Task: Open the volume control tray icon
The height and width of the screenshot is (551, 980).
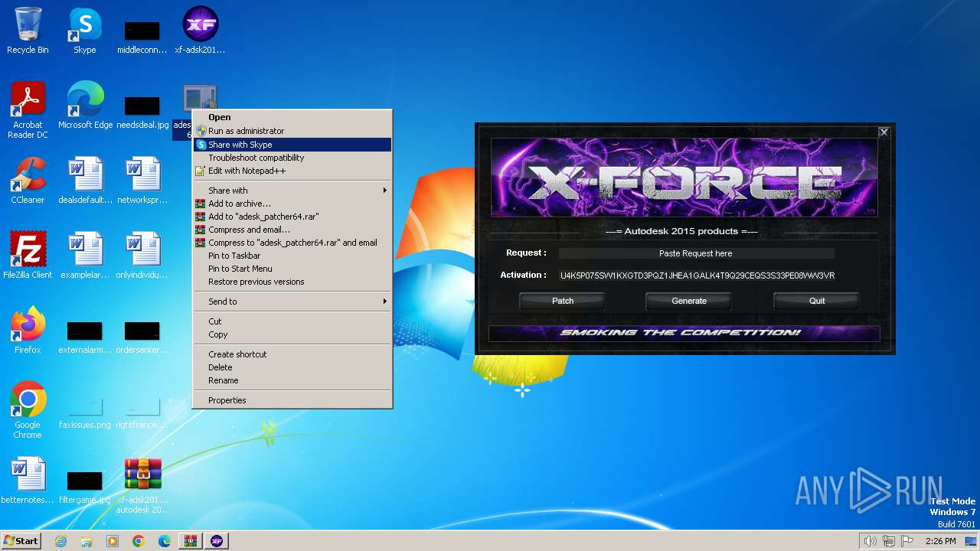Action: [x=870, y=541]
